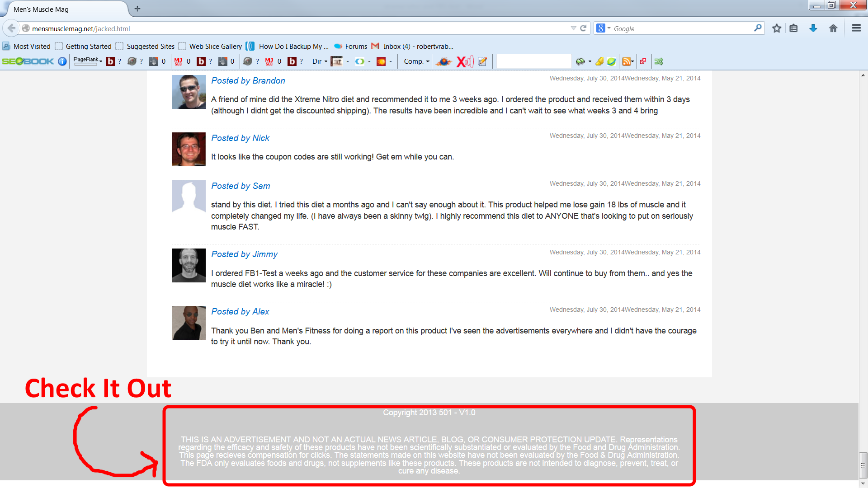Open the binoculars icon dropdown arrow

pyautogui.click(x=590, y=61)
